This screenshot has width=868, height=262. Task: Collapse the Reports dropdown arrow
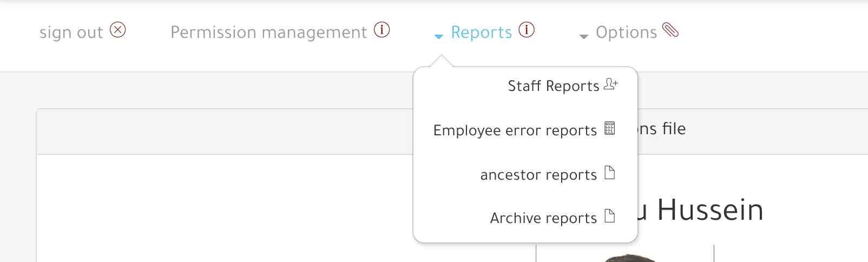coord(439,36)
